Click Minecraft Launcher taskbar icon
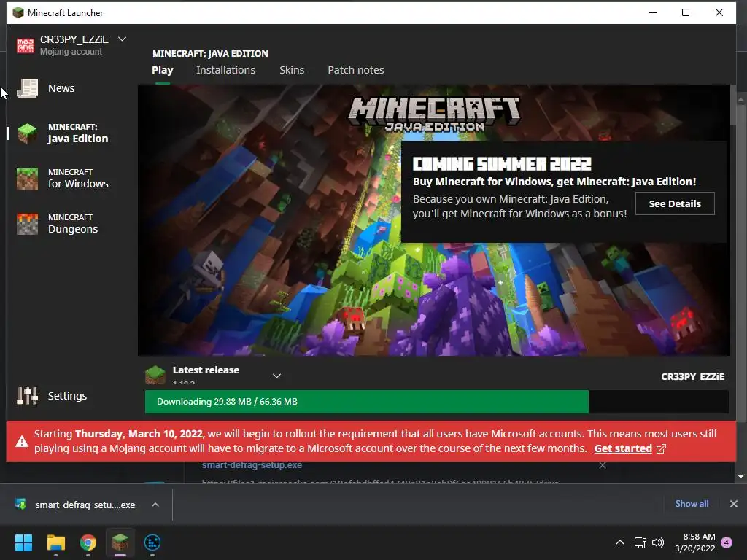747x560 pixels. click(x=120, y=542)
